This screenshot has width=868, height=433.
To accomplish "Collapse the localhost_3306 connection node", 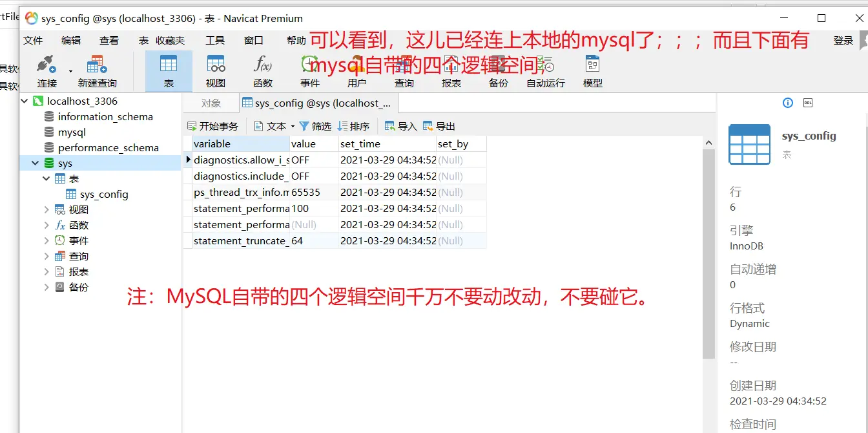I will (25, 101).
